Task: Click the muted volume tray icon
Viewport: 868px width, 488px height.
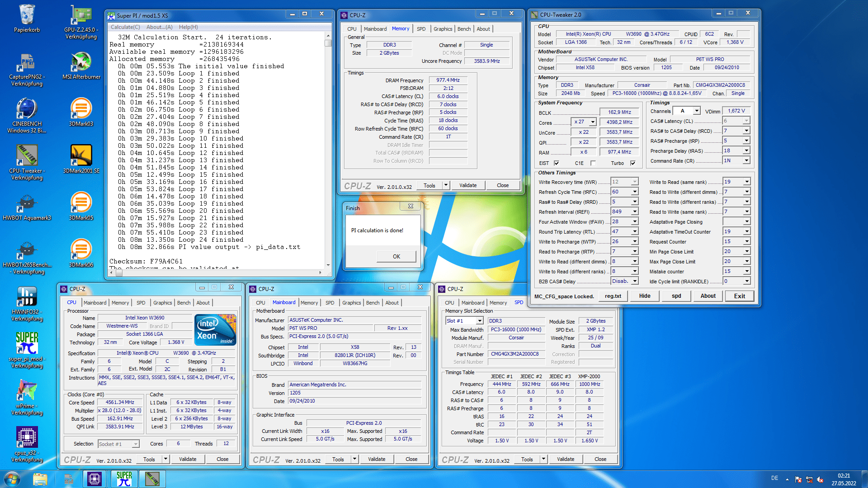Action: [x=820, y=479]
